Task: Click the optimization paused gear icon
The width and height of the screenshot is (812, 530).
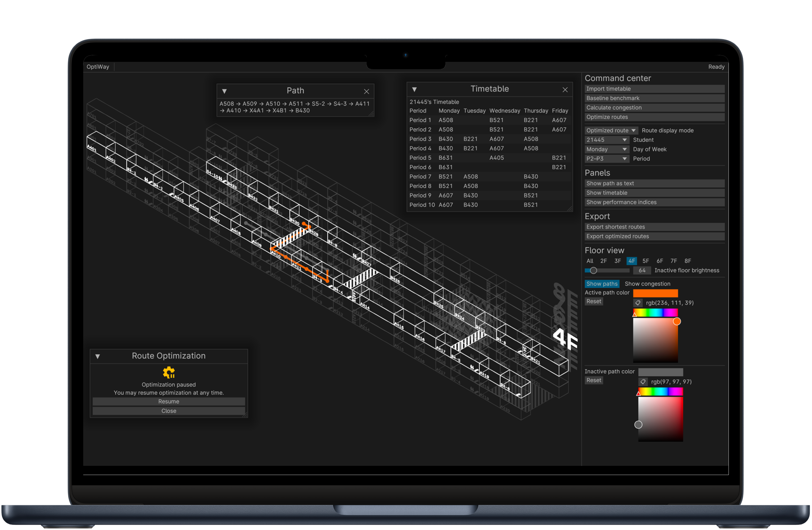Action: tap(169, 372)
